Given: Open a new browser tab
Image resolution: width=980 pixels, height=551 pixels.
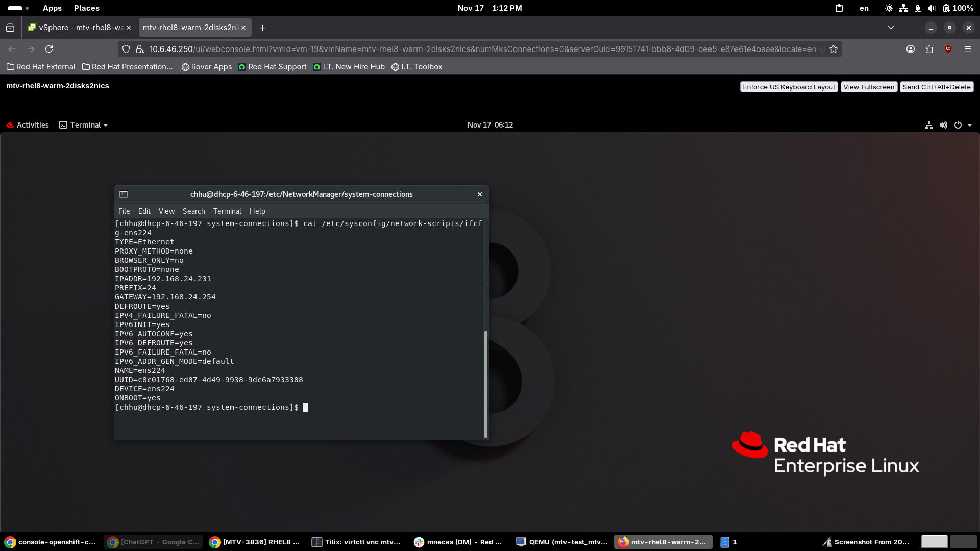Looking at the screenshot, I should click(262, 28).
